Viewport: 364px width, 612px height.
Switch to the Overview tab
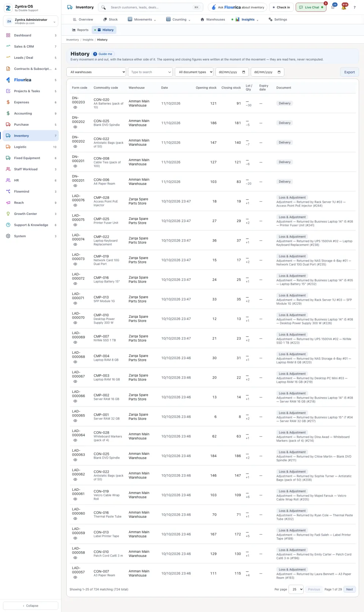(x=83, y=19)
